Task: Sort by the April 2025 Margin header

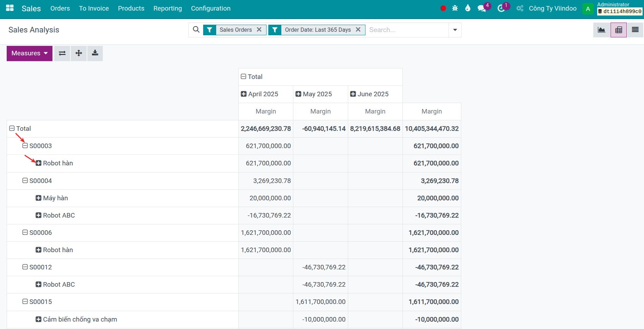Action: pyautogui.click(x=266, y=111)
